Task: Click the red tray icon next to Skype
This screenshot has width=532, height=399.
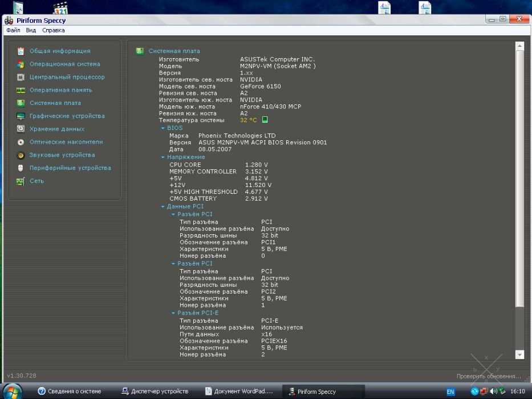Action: point(484,391)
